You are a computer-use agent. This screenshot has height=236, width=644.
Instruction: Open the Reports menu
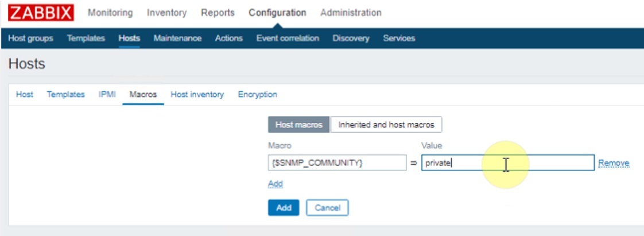218,13
